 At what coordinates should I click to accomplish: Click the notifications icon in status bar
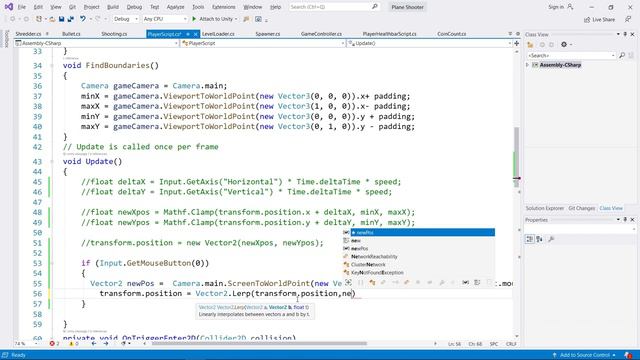coord(629,355)
